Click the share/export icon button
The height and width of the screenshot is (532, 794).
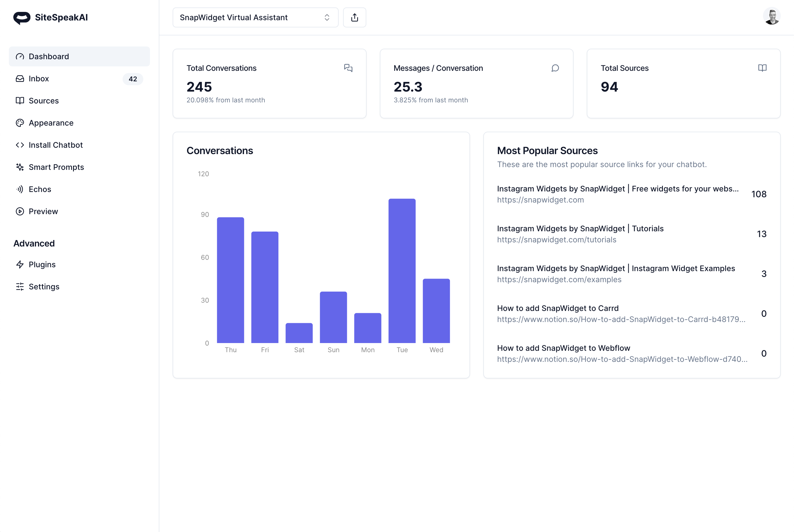coord(354,17)
